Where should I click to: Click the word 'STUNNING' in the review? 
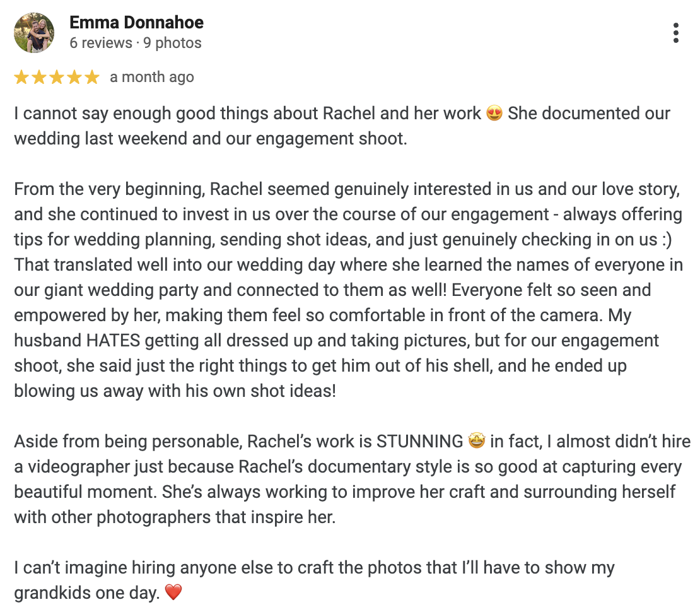(x=419, y=442)
